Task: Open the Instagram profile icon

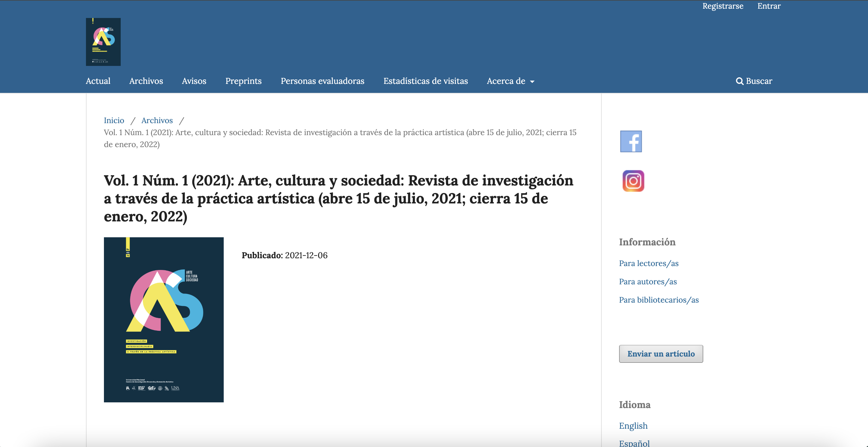Action: click(633, 181)
